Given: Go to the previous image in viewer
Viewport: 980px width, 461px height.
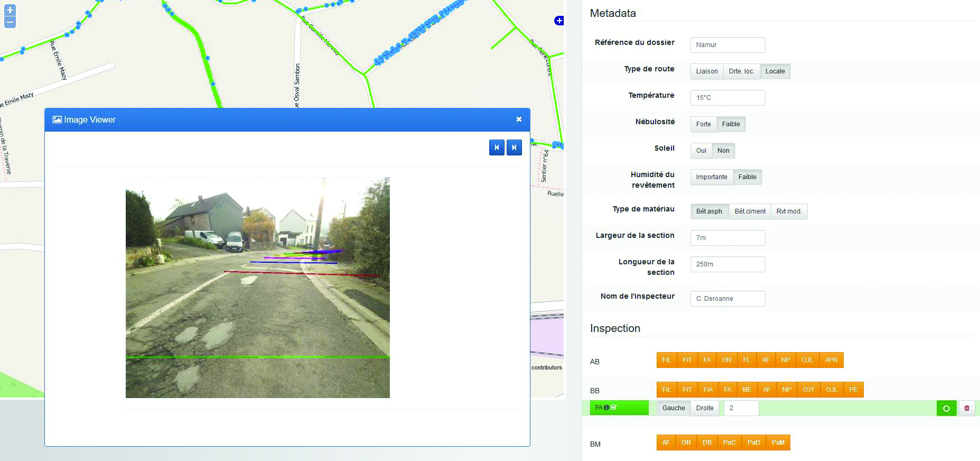Looking at the screenshot, I should coord(497,147).
